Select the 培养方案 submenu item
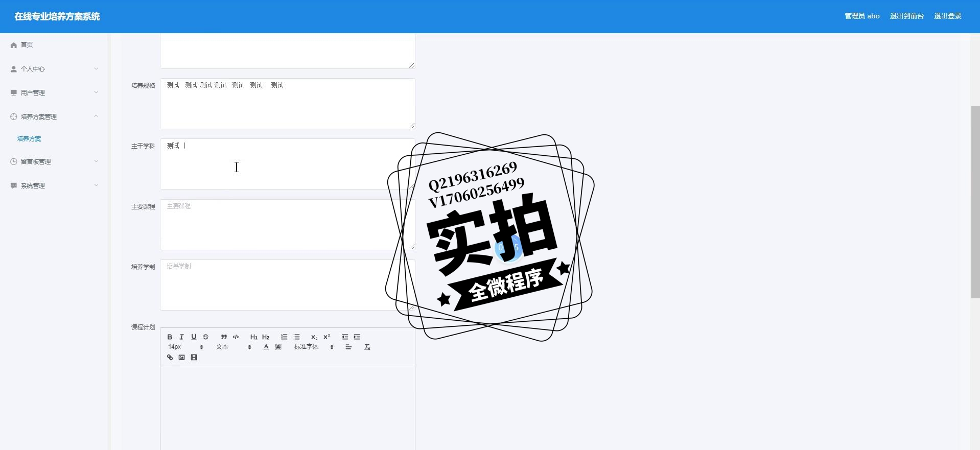The width and height of the screenshot is (980, 450). click(29, 139)
